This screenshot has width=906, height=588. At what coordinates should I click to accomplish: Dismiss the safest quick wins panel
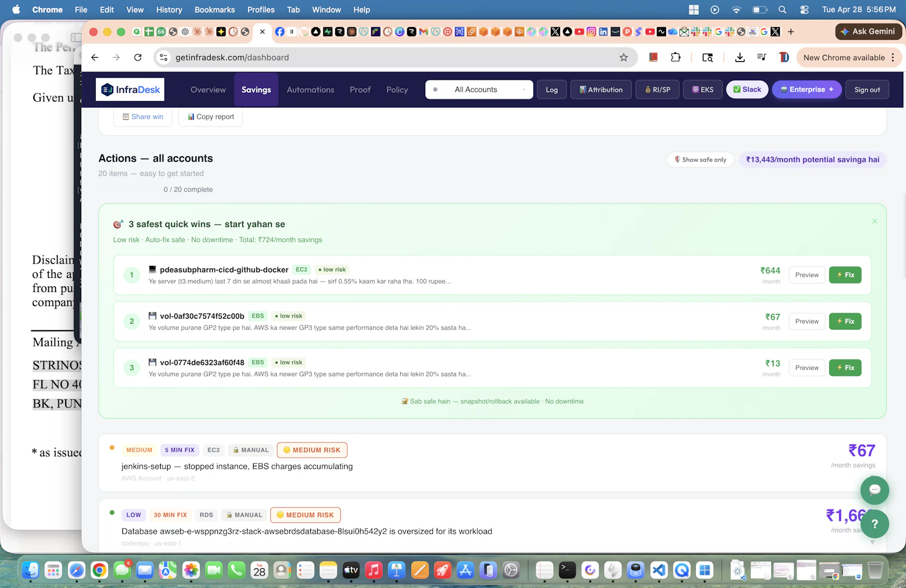(x=874, y=221)
